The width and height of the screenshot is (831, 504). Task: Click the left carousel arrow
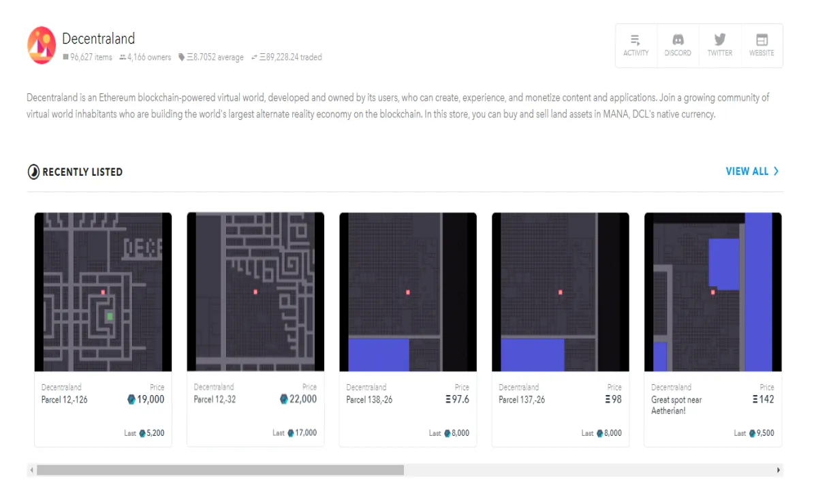pos(31,469)
